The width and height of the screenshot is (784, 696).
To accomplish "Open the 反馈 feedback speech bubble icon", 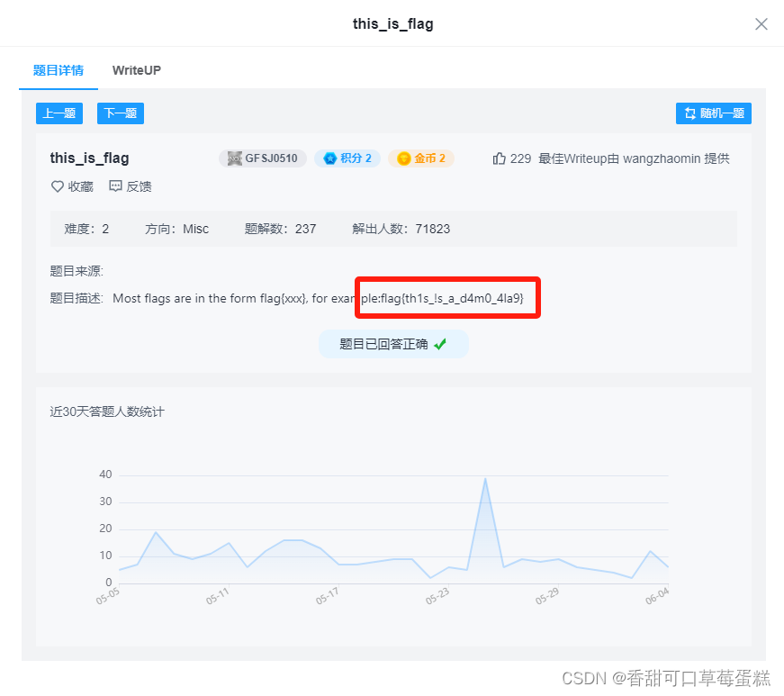I will click(116, 185).
